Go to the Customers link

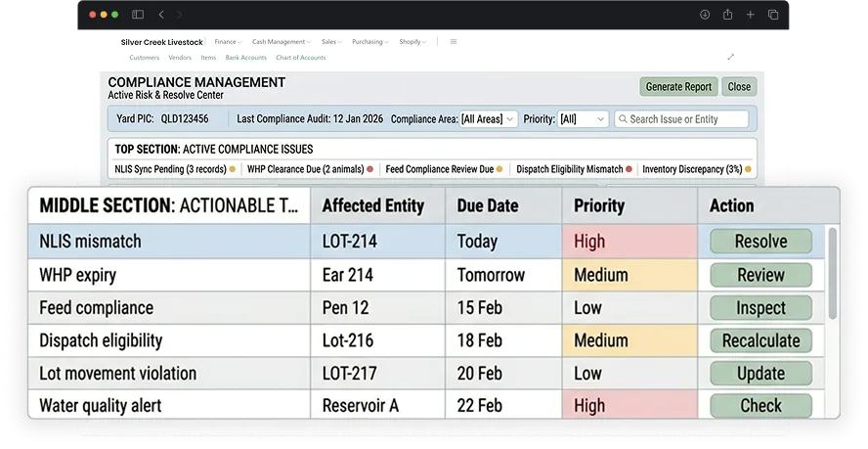(144, 58)
